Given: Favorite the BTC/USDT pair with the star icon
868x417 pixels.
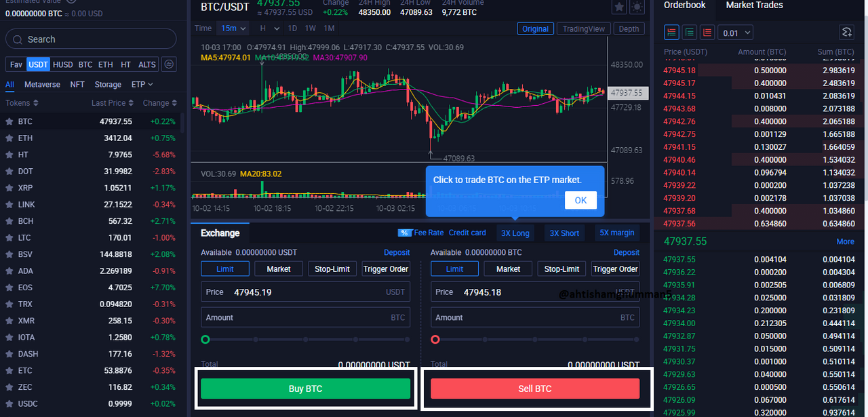Looking at the screenshot, I should click(x=619, y=7).
